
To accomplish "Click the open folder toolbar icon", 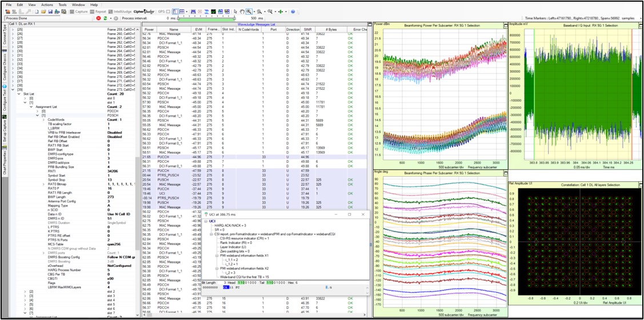I will click(x=43, y=11).
